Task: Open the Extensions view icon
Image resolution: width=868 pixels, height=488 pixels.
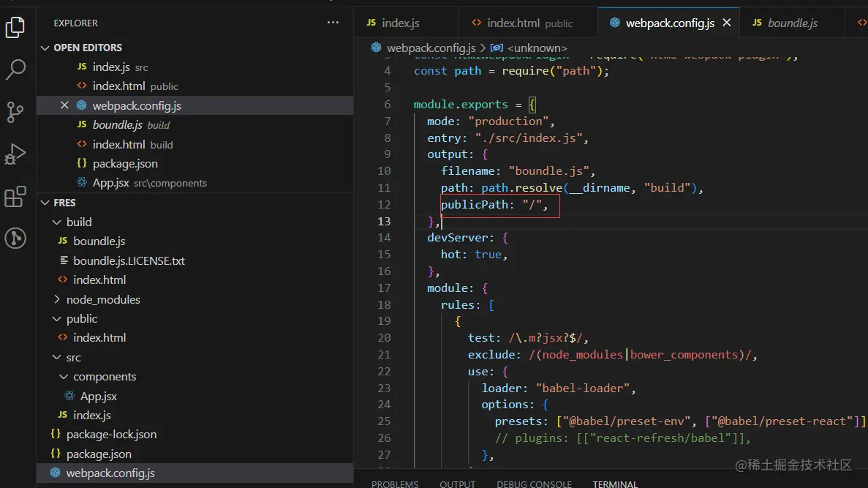Action: 15,196
